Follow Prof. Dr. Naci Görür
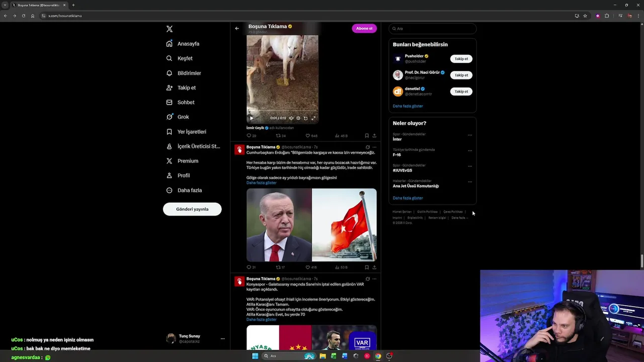The height and width of the screenshot is (362, 644). point(461,75)
